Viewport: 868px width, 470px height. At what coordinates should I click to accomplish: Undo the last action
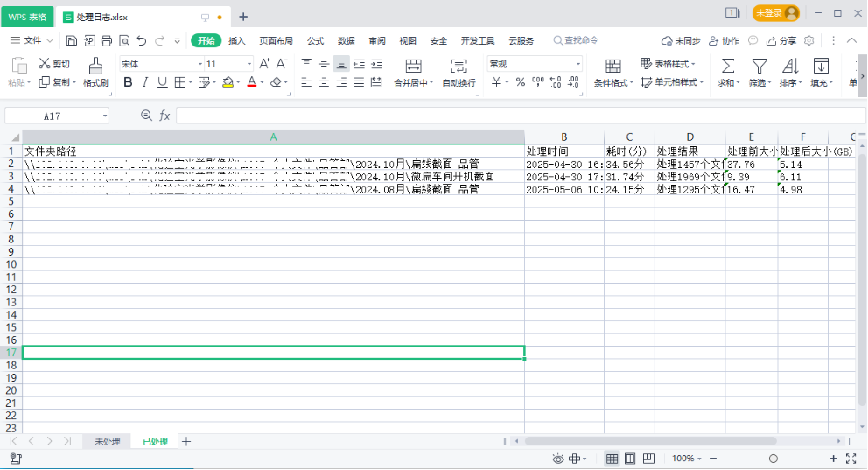tap(142, 40)
